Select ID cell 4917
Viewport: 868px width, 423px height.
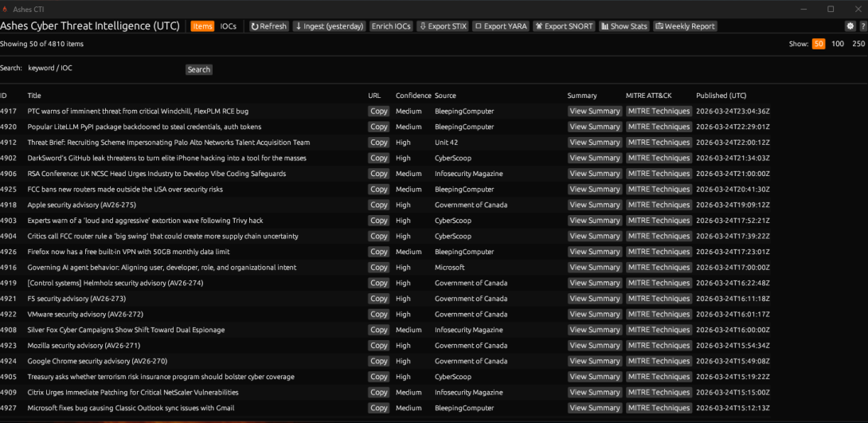click(x=7, y=112)
